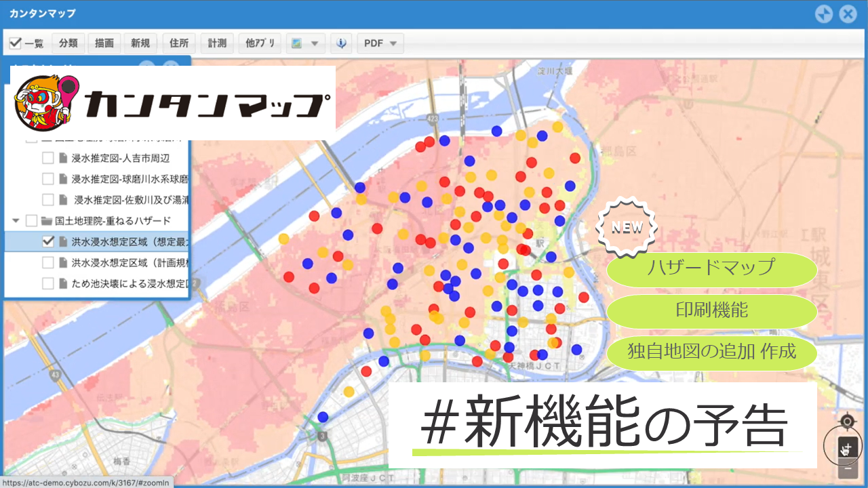Check the 浸水推定図-球磨川水系 layer checkbox
868x488 pixels.
(48, 179)
